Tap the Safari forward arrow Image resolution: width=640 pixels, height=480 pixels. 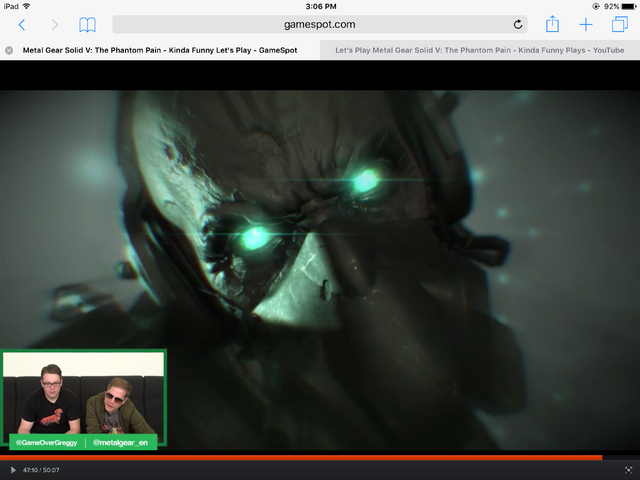pyautogui.click(x=54, y=25)
